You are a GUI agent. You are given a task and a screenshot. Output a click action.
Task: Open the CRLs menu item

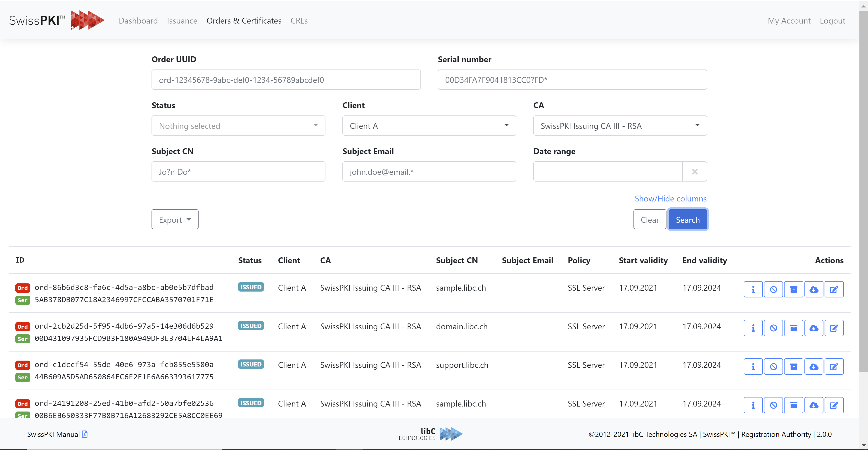[x=299, y=21]
